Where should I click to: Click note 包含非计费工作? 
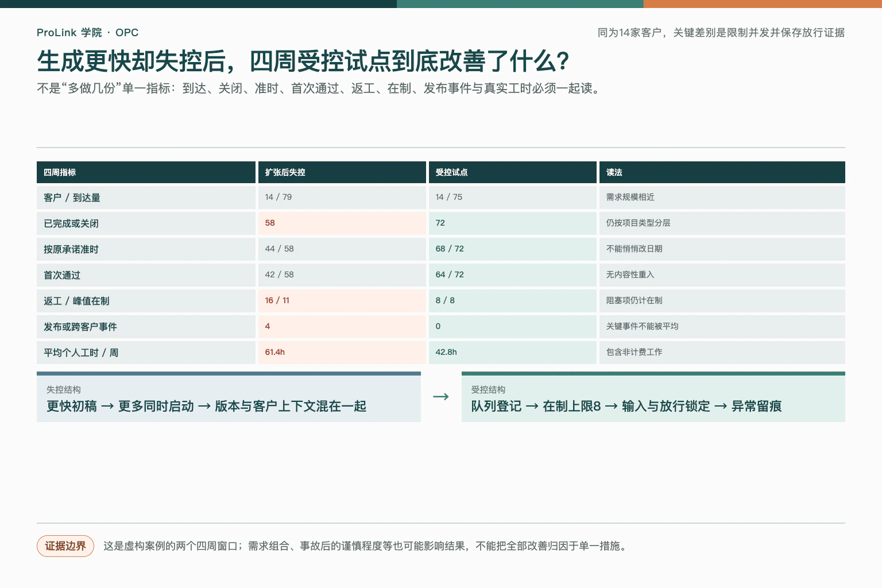click(634, 352)
